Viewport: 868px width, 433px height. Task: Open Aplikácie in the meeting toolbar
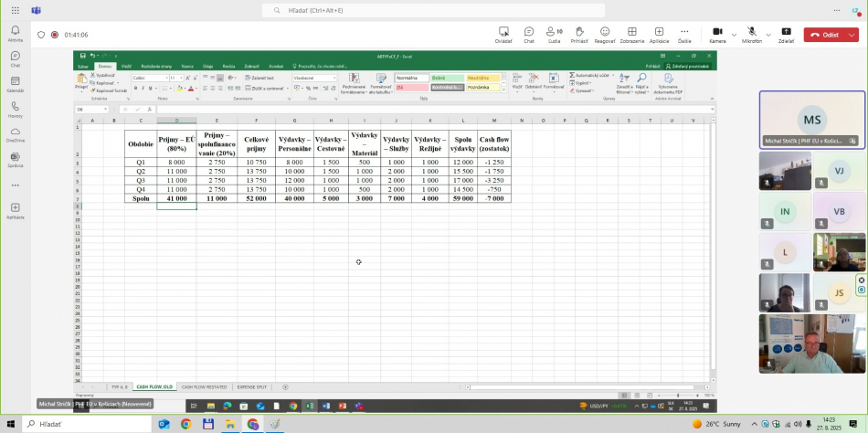click(x=659, y=34)
